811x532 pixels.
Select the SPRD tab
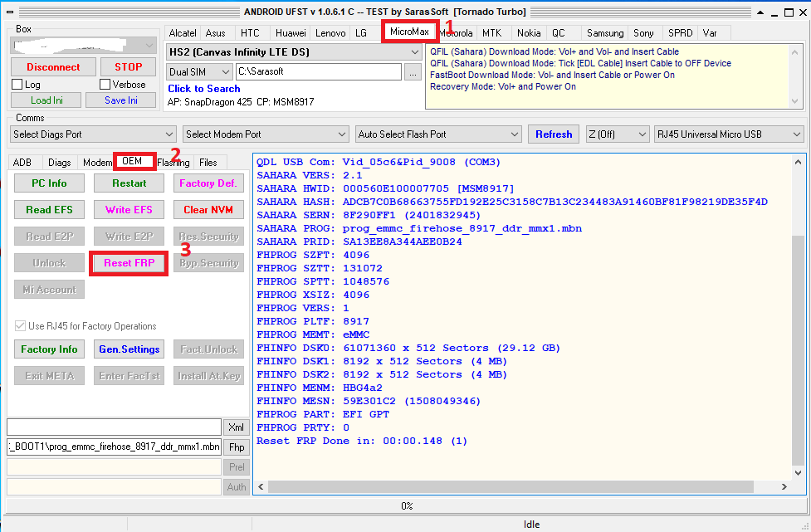click(x=680, y=33)
